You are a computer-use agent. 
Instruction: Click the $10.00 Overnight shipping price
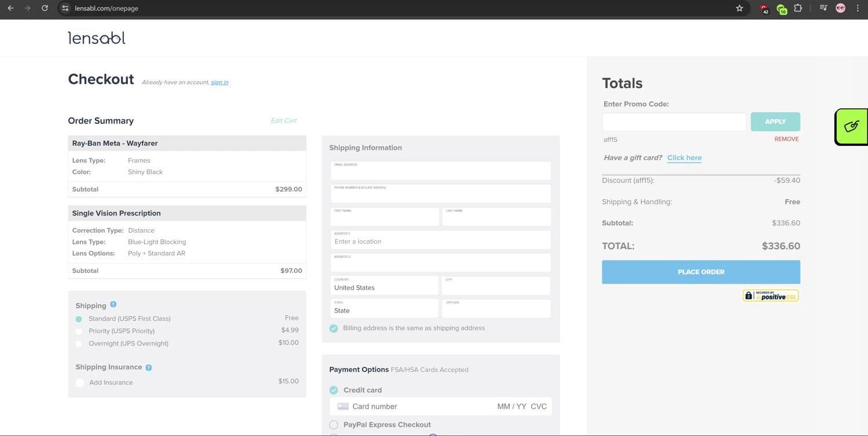coord(288,343)
